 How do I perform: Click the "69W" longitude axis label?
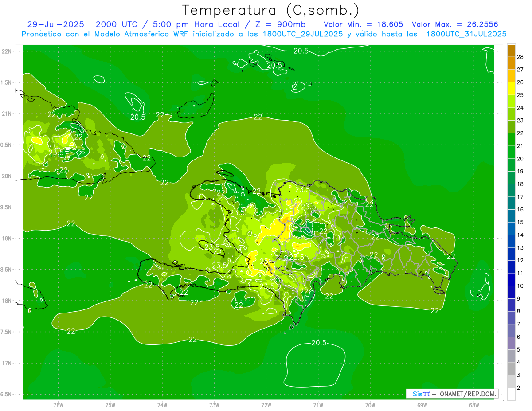[x=422, y=405]
